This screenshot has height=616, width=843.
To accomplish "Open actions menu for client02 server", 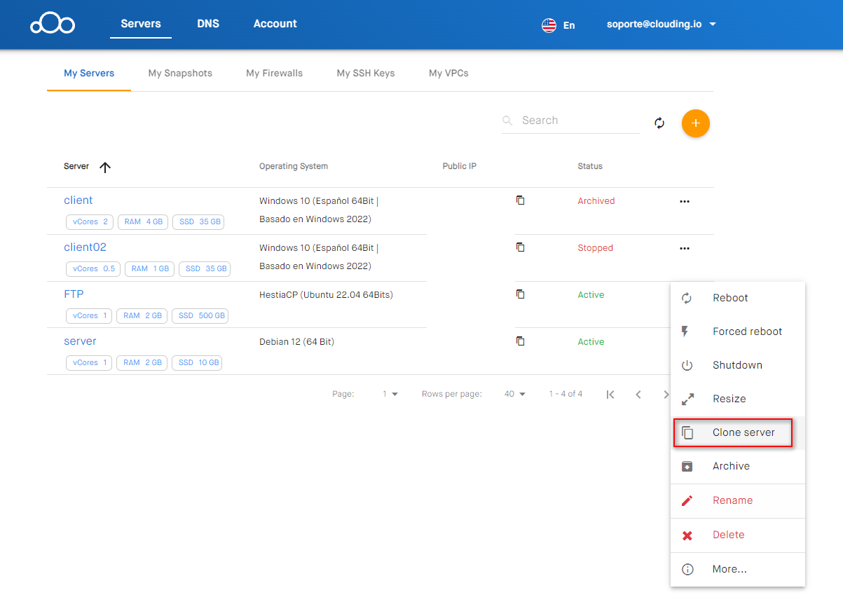I will [x=685, y=248].
